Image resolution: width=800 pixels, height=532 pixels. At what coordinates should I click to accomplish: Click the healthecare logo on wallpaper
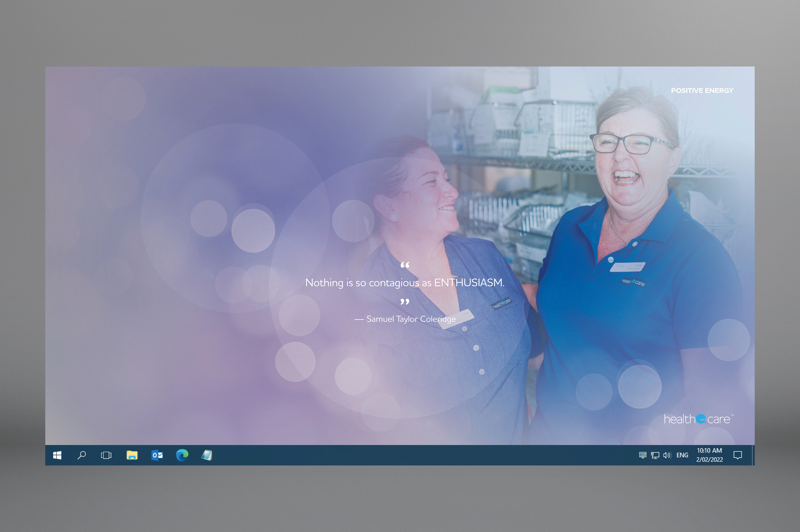click(x=698, y=419)
